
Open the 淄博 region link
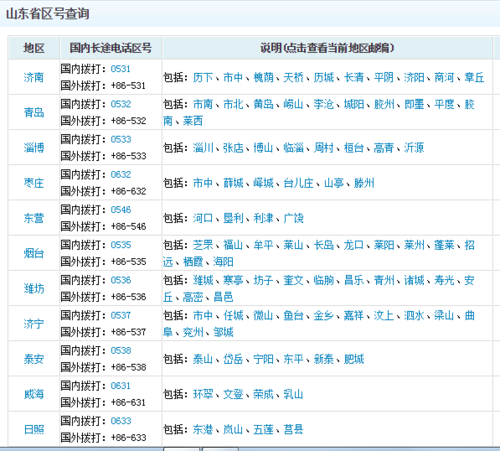tap(34, 148)
